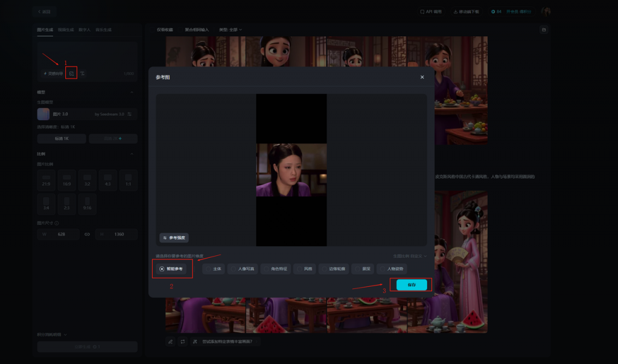Choose the 4:3 aspect ratio

[x=107, y=180]
